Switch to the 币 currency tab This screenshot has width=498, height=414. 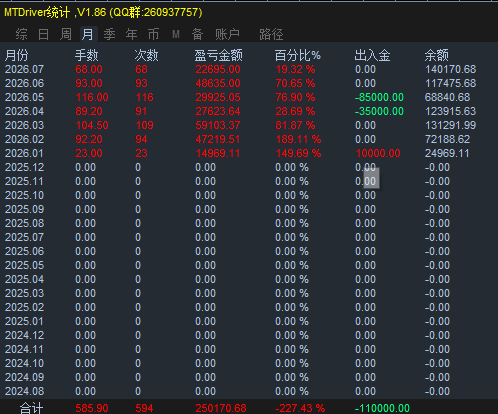click(x=153, y=34)
